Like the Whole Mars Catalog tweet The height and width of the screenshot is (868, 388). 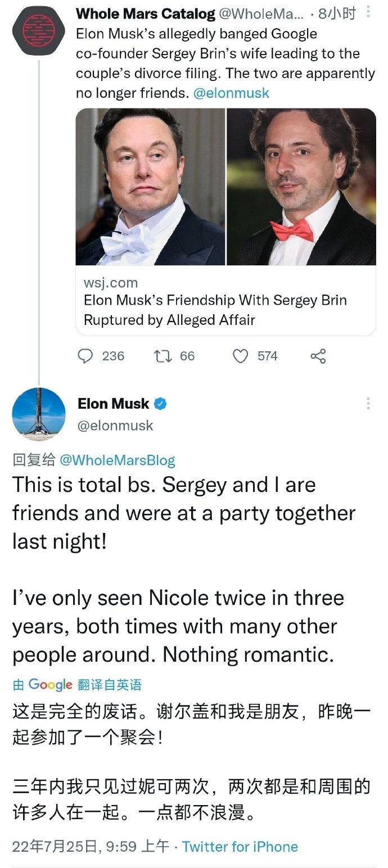[240, 356]
